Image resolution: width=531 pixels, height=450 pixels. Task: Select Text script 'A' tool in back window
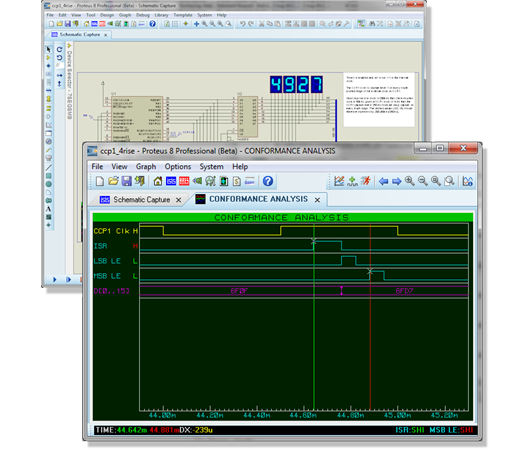[48, 209]
